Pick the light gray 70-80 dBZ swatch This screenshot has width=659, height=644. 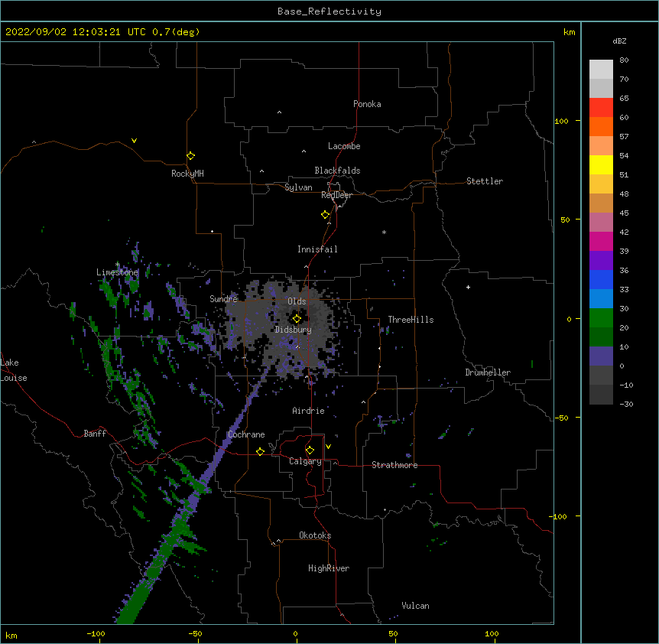pyautogui.click(x=601, y=70)
